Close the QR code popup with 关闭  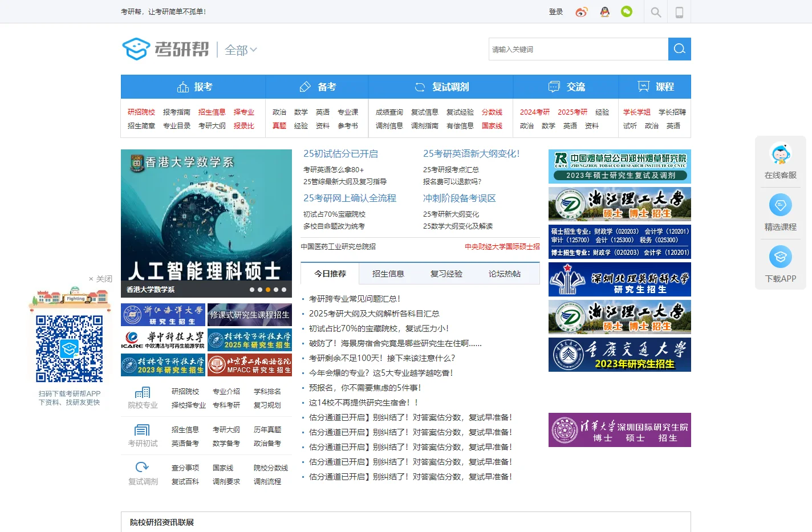tap(100, 279)
